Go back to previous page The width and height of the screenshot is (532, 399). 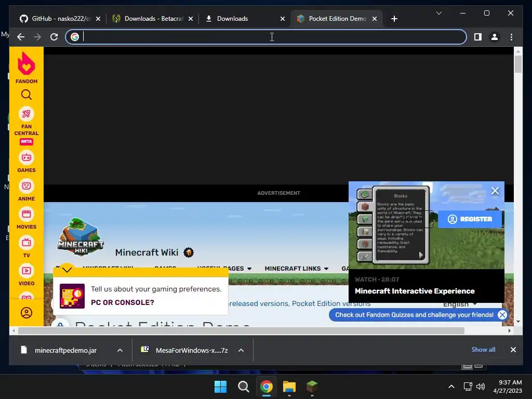click(21, 37)
